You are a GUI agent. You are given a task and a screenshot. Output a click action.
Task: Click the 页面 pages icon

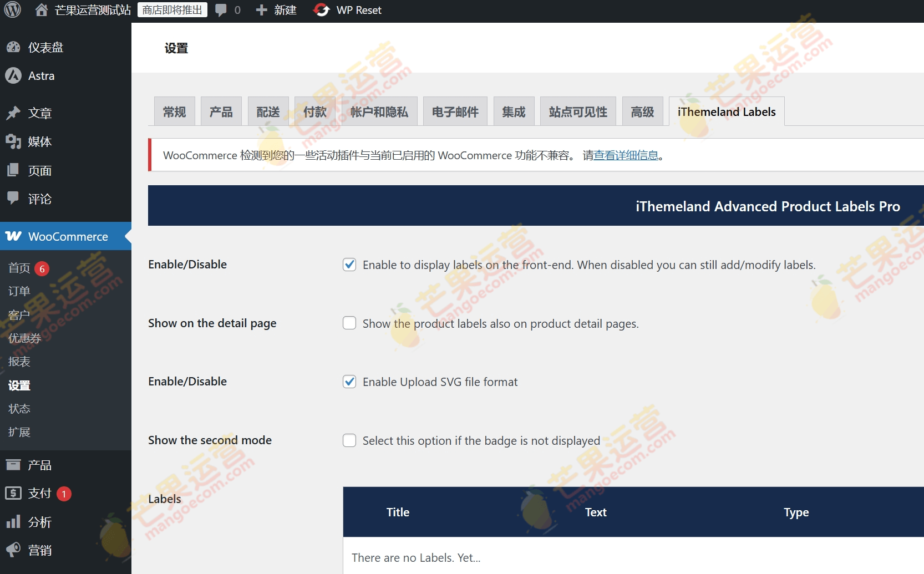click(x=13, y=170)
